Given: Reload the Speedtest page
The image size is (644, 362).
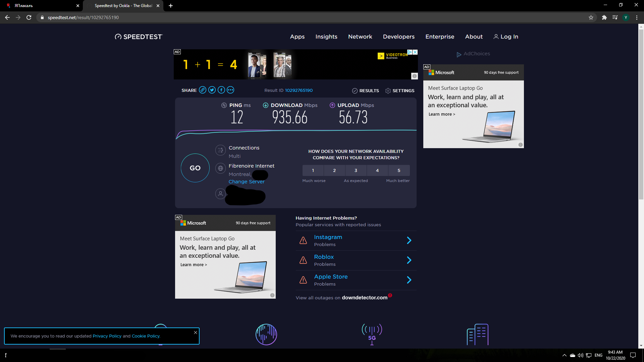Looking at the screenshot, I should (x=29, y=17).
